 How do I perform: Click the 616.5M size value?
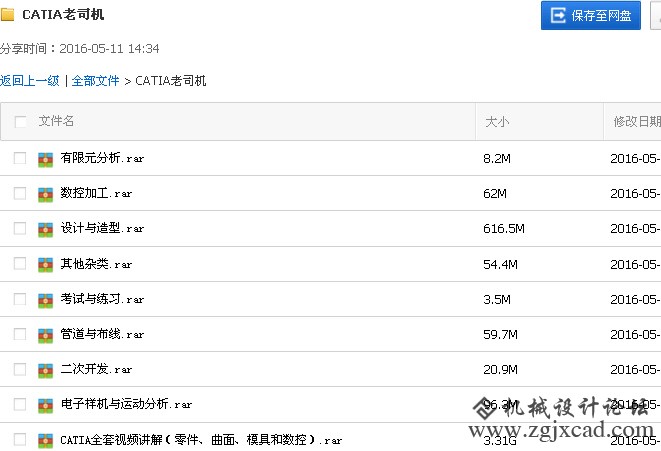[504, 228]
